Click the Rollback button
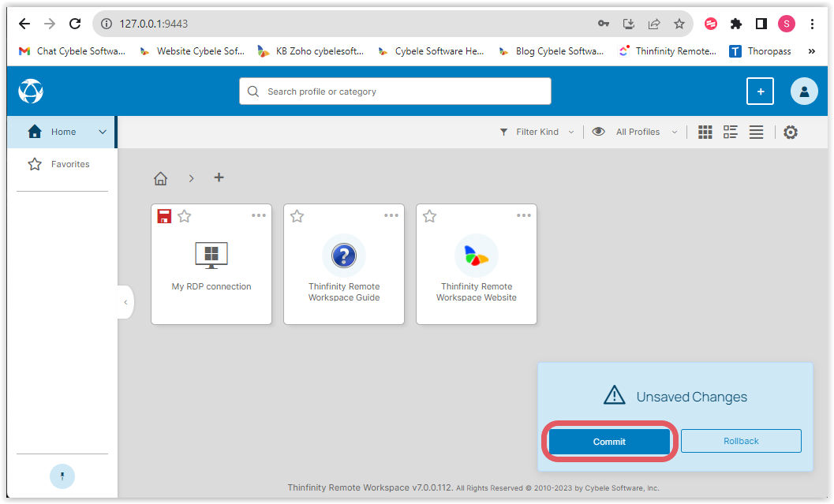 click(741, 441)
